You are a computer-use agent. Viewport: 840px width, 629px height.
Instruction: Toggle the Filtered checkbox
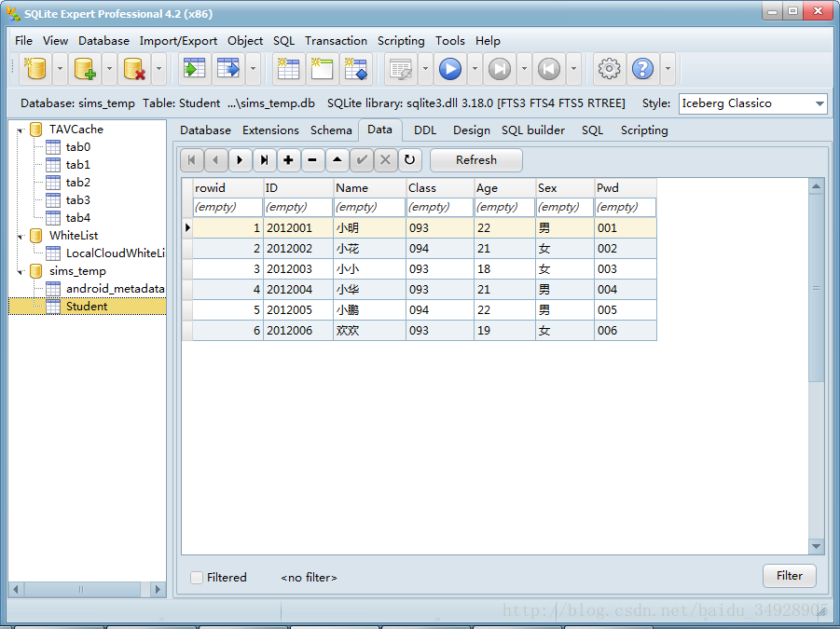pos(197,578)
